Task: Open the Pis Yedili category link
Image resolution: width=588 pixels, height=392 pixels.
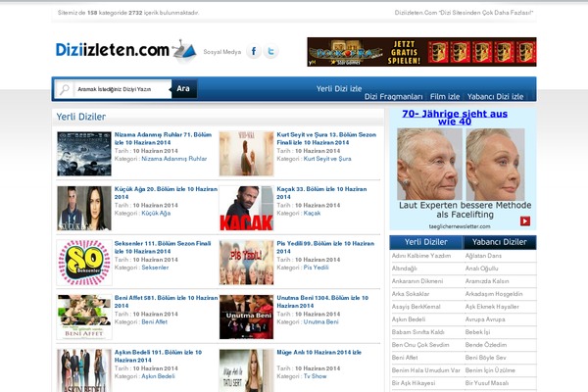Action: [317, 268]
